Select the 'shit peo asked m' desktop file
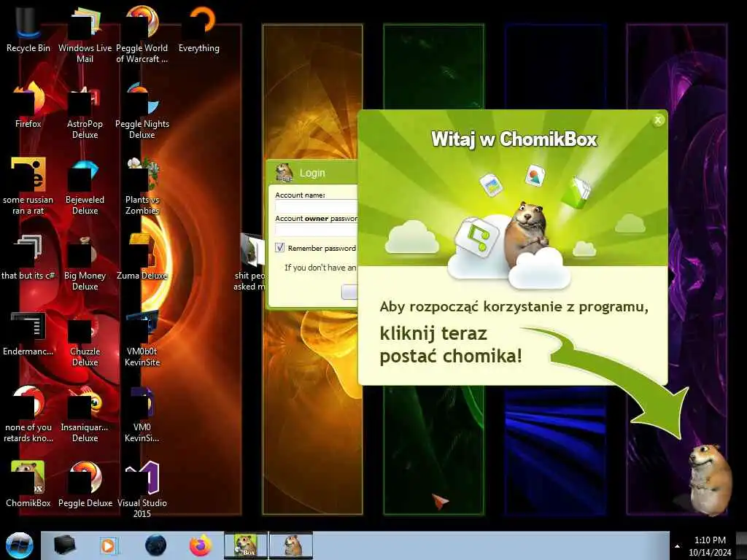The image size is (747, 560). pyautogui.click(x=249, y=262)
